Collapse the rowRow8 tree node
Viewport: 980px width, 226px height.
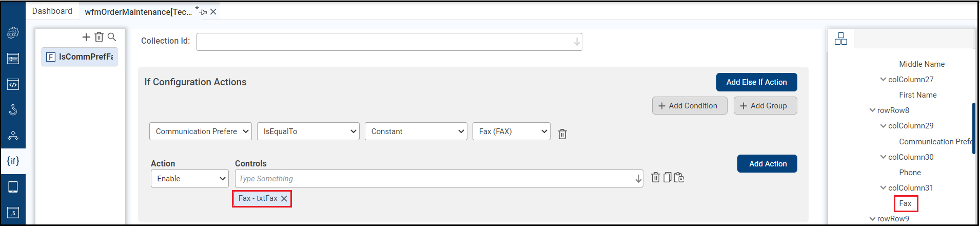pyautogui.click(x=872, y=110)
